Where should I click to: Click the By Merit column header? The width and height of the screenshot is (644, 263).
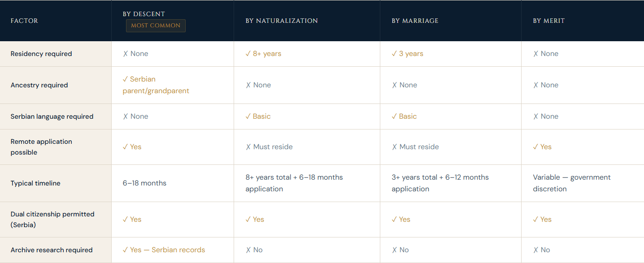(x=548, y=21)
